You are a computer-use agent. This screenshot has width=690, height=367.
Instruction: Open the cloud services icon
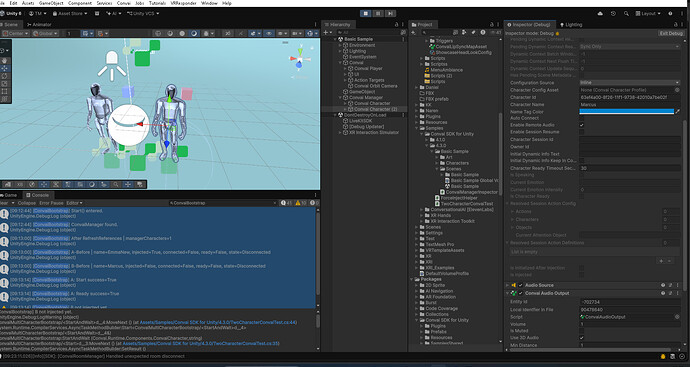600,14
